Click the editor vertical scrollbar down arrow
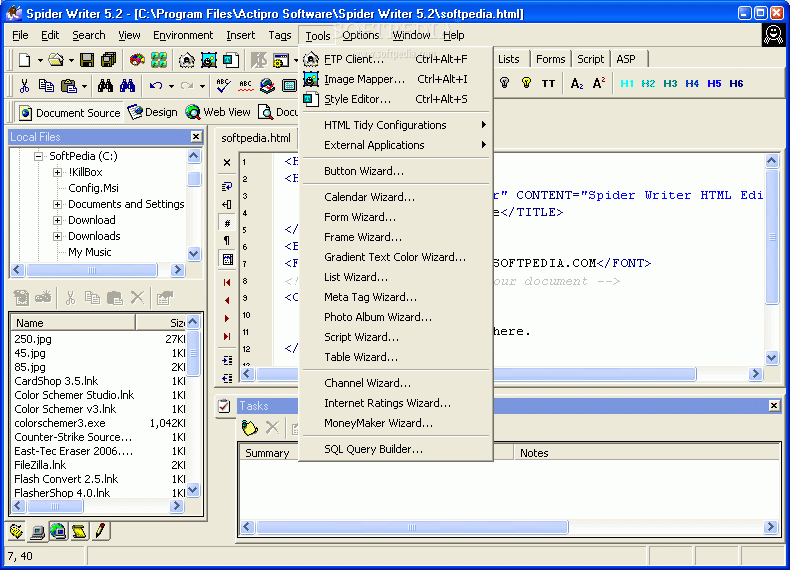The height and width of the screenshot is (570, 790). click(771, 358)
